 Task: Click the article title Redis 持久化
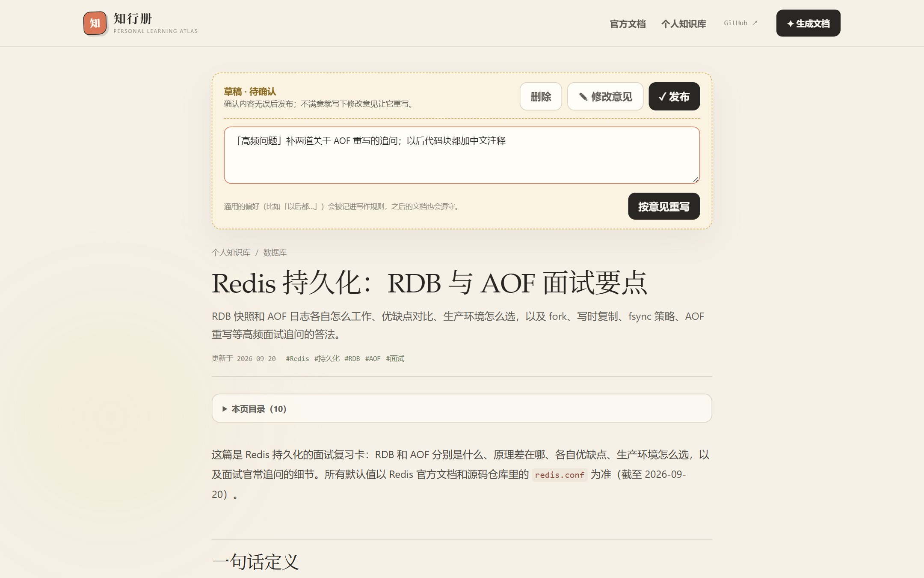pos(429,283)
